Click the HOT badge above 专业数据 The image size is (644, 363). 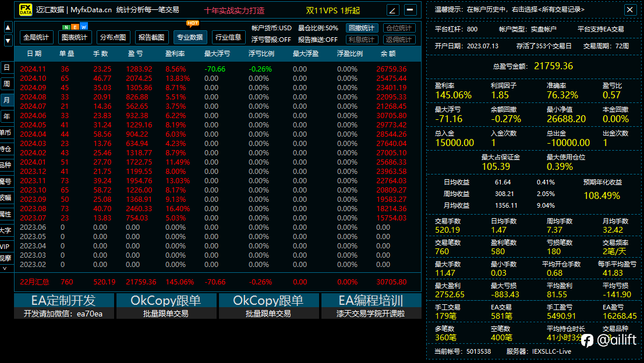click(x=192, y=23)
